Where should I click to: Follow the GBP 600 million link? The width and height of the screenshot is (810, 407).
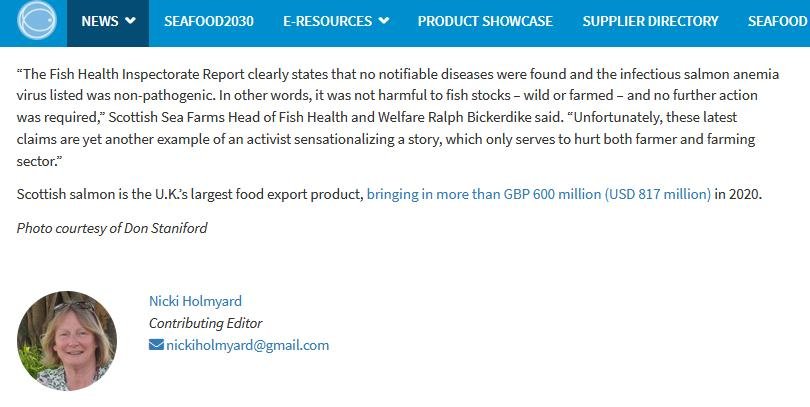pos(539,194)
